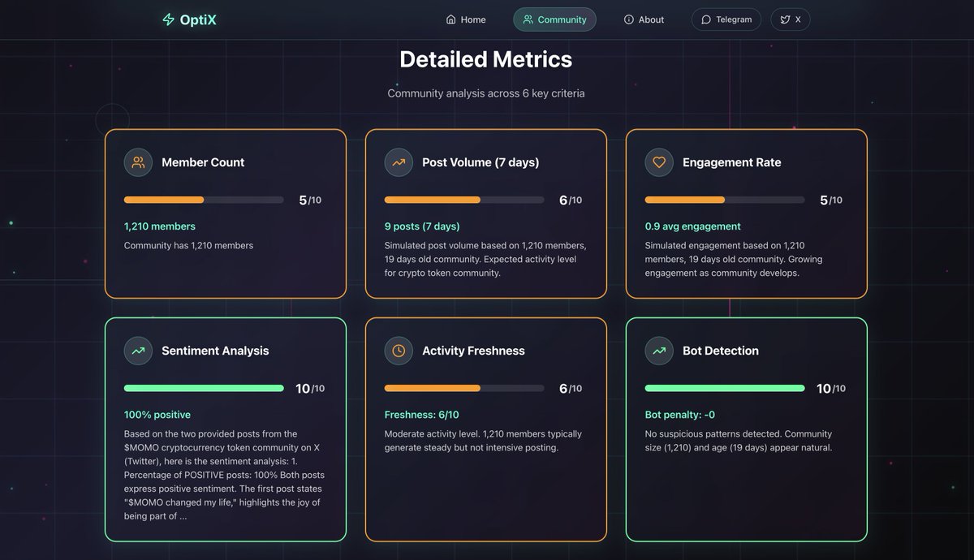Image resolution: width=974 pixels, height=560 pixels.
Task: Click the Engagement Rate heart icon
Action: point(659,162)
